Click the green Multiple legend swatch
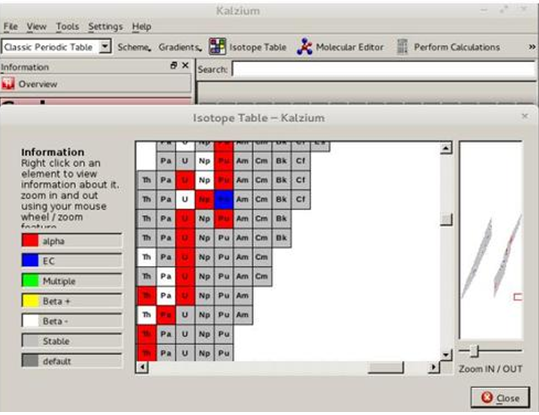The image size is (539, 415). [30, 281]
